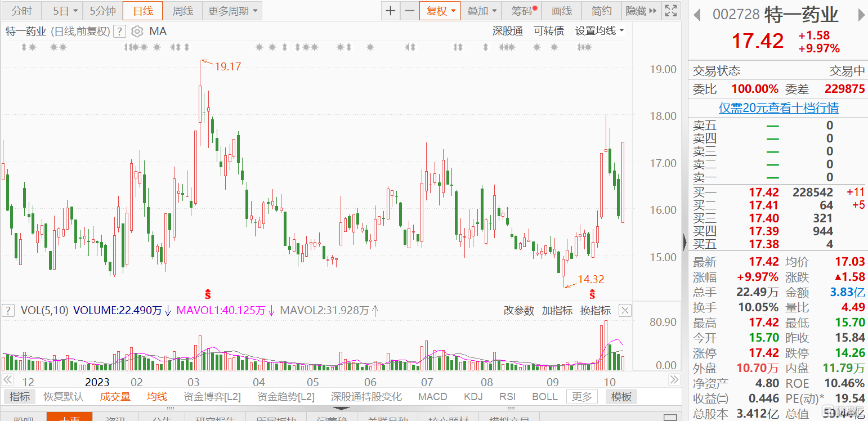Image resolution: width=868 pixels, height=421 pixels.
Task: Click 改参数 in volume panel
Action: [518, 310]
